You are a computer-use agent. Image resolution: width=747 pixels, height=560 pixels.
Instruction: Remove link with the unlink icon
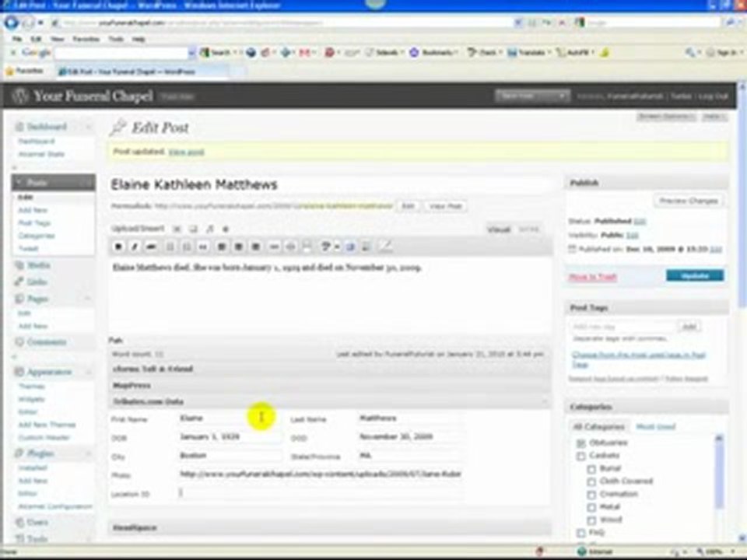[290, 247]
